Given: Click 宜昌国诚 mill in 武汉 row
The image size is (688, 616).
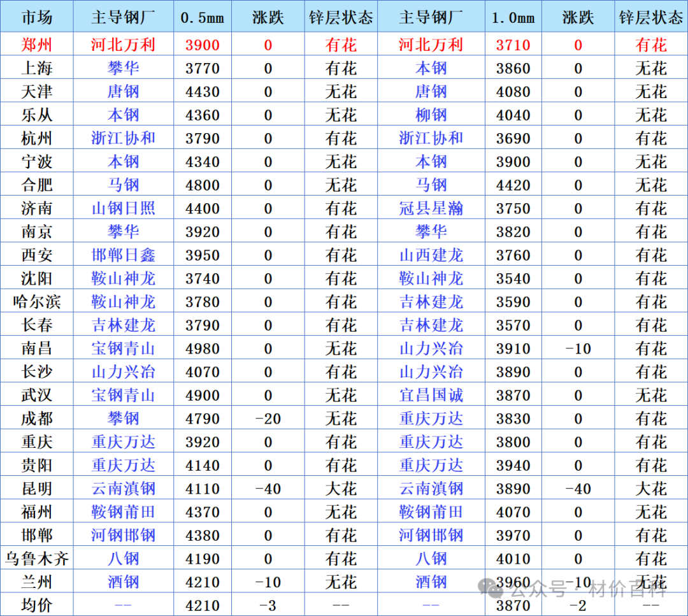Looking at the screenshot, I should tap(431, 395).
